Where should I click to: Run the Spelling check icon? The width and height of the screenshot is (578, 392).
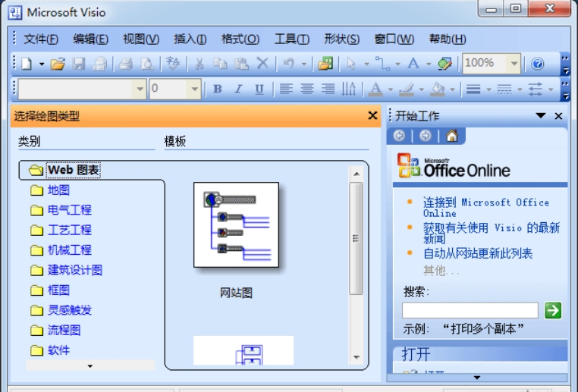pos(173,64)
